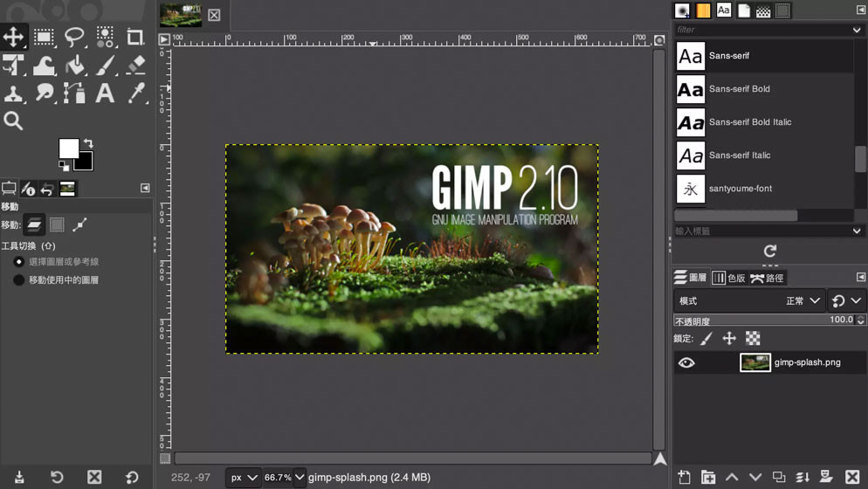Select the Sans-serif Bold font
Screen dimensions: 868x489
pos(764,88)
